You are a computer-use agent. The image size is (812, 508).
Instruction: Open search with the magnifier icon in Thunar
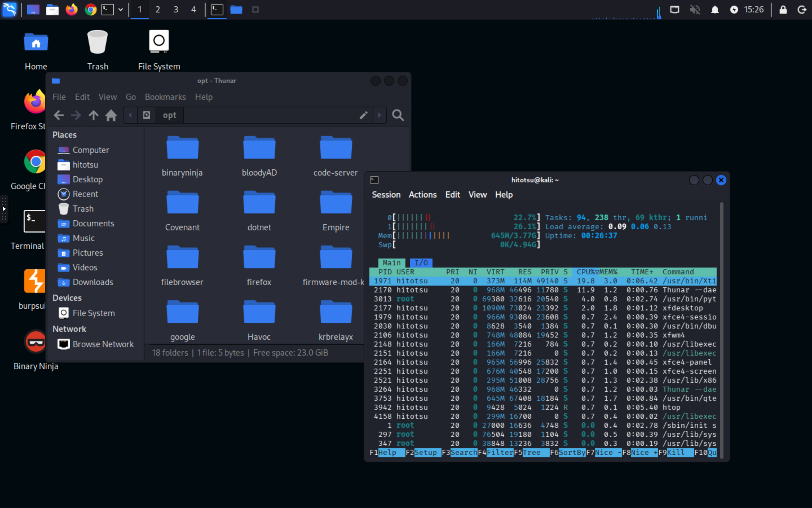click(x=398, y=115)
